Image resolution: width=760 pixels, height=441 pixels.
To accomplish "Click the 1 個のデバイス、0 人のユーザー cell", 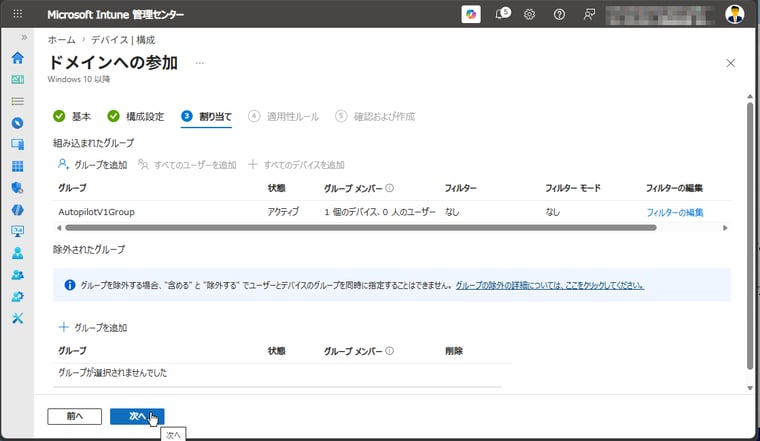I will click(380, 212).
